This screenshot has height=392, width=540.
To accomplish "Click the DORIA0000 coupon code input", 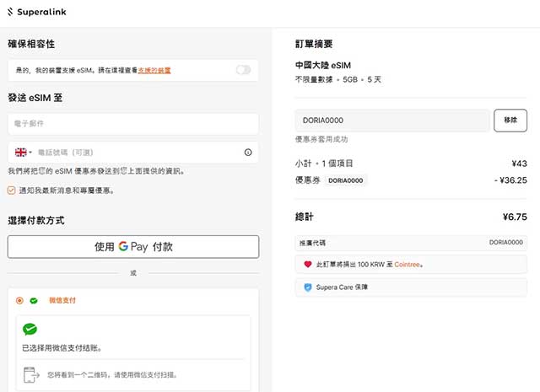I will [392, 121].
